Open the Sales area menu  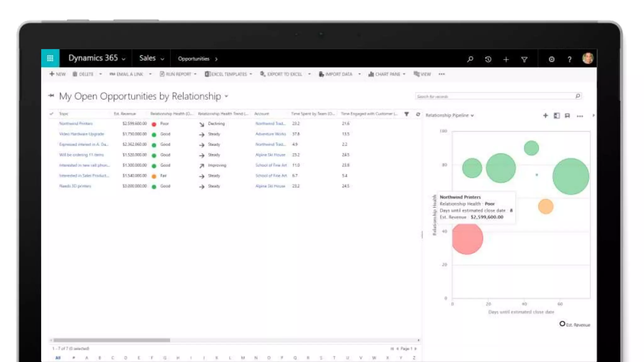152,58
